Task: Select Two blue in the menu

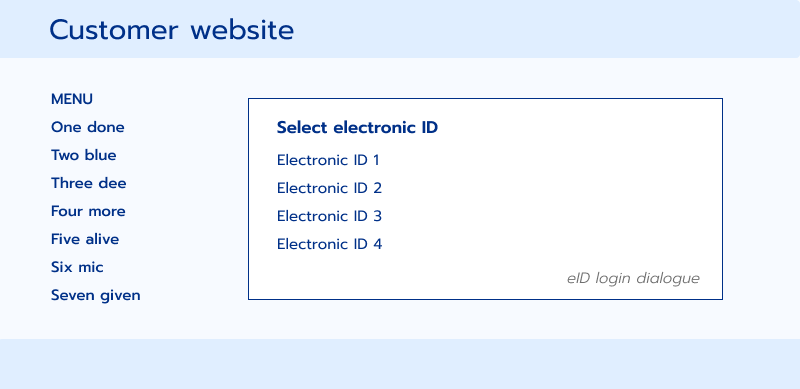Action: pyautogui.click(x=83, y=155)
